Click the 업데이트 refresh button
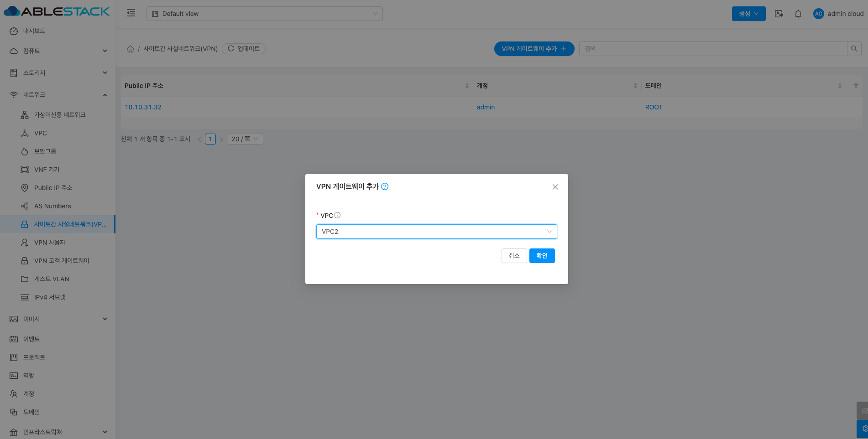The image size is (868, 439). click(244, 49)
